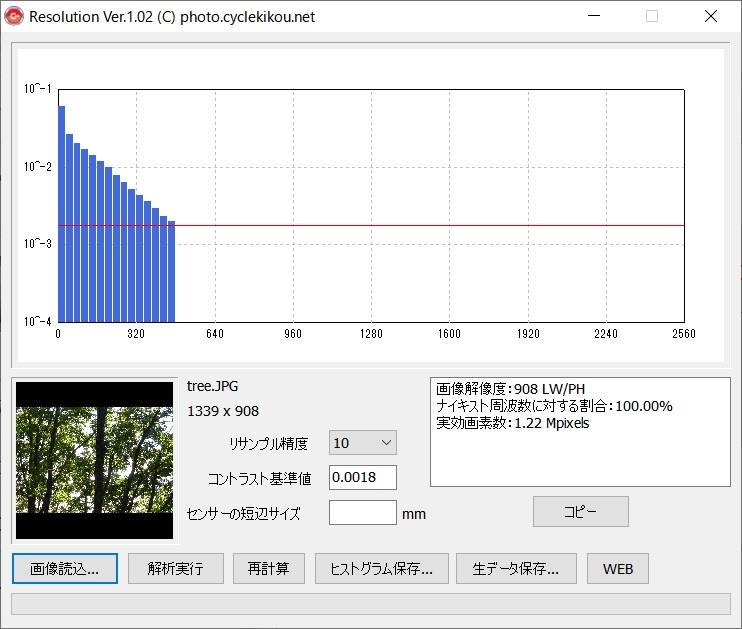Copy results with the コピー button
This screenshot has height=629, width=742.
click(581, 511)
